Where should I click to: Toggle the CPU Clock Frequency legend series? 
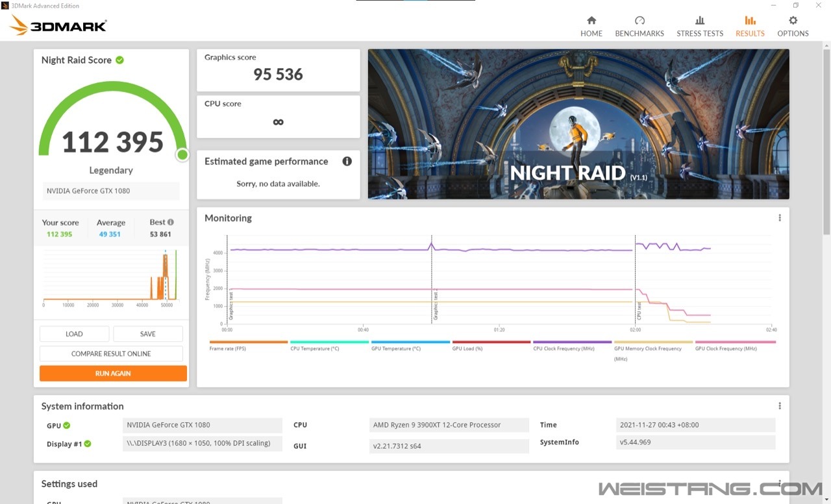point(572,345)
